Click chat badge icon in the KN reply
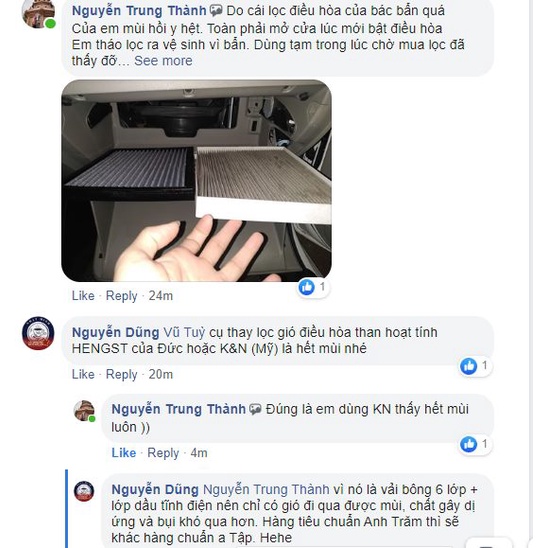The height and width of the screenshot is (548, 548). [x=255, y=409]
